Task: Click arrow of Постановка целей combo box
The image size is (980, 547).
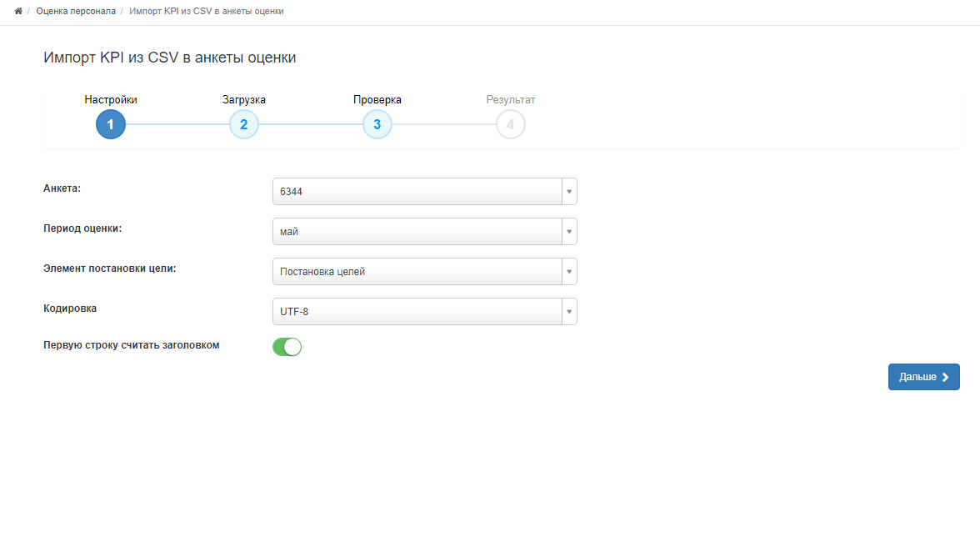Action: (568, 271)
